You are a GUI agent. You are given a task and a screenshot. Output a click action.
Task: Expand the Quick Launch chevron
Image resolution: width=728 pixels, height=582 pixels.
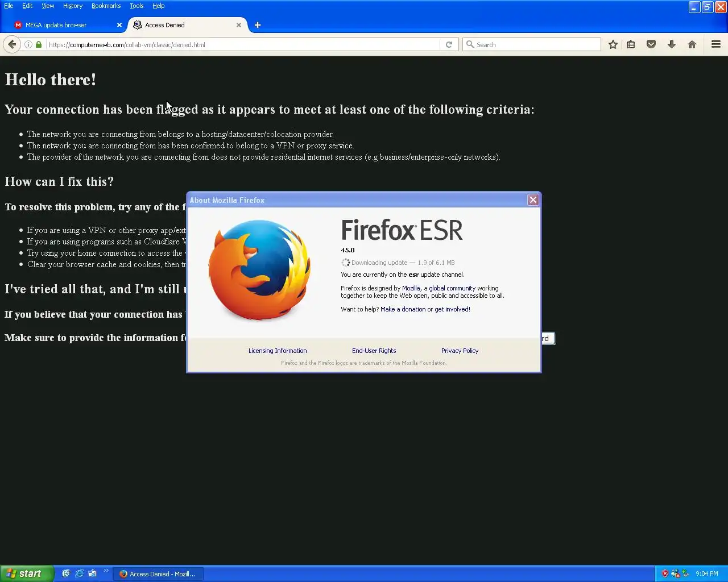click(x=106, y=571)
